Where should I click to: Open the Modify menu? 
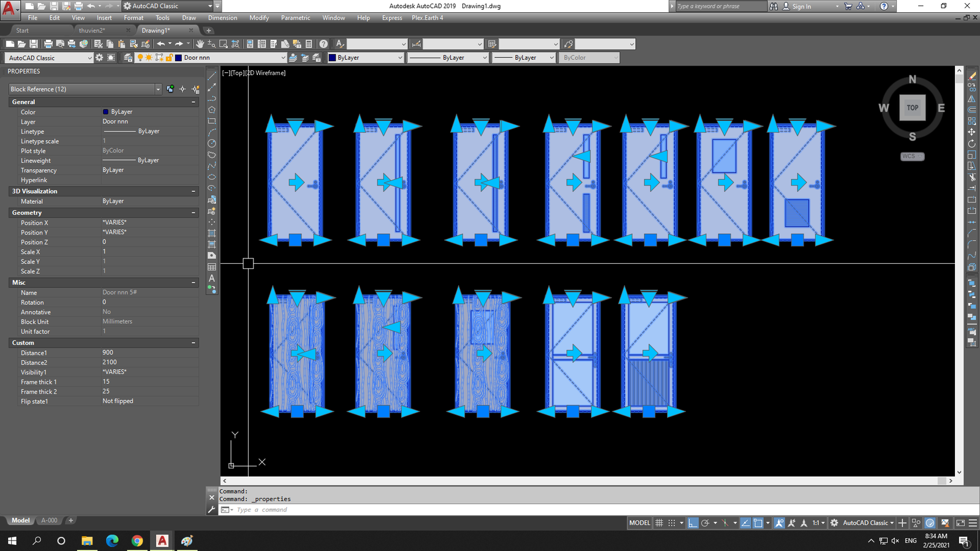(259, 18)
